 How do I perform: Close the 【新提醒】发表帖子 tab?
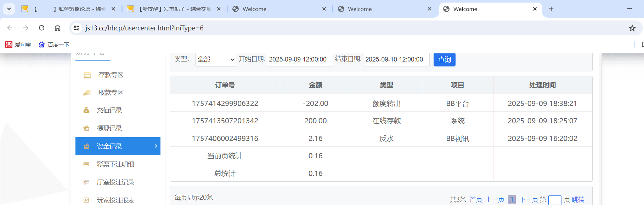click(219, 9)
